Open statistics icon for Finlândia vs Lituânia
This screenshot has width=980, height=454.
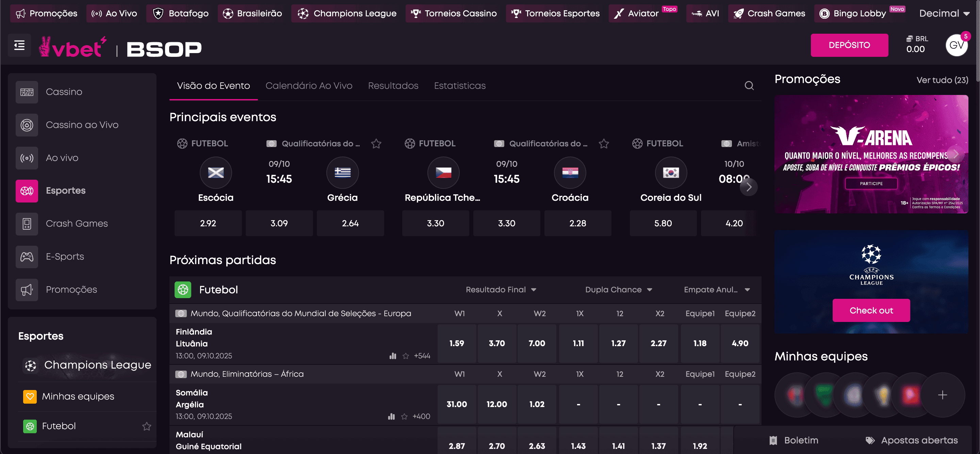click(x=393, y=356)
